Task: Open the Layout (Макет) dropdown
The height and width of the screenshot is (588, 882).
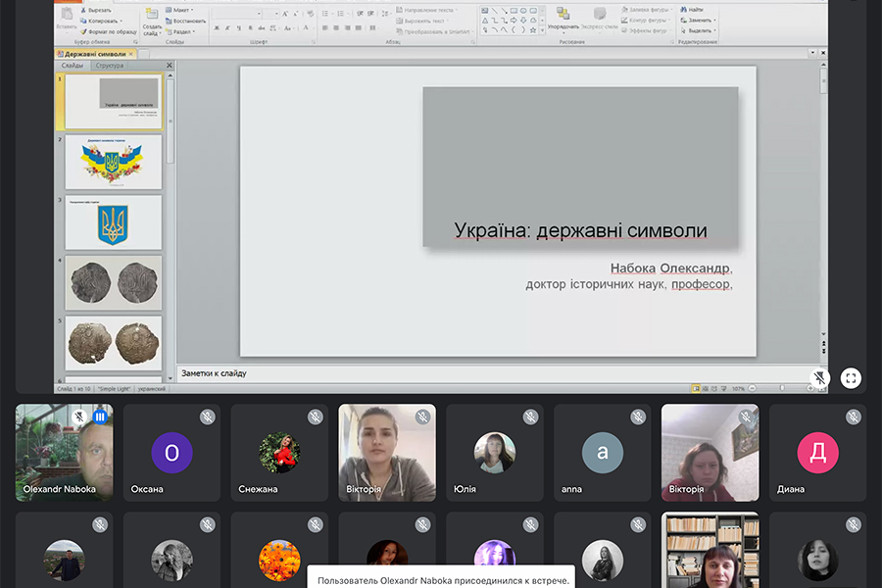Action: (x=181, y=10)
